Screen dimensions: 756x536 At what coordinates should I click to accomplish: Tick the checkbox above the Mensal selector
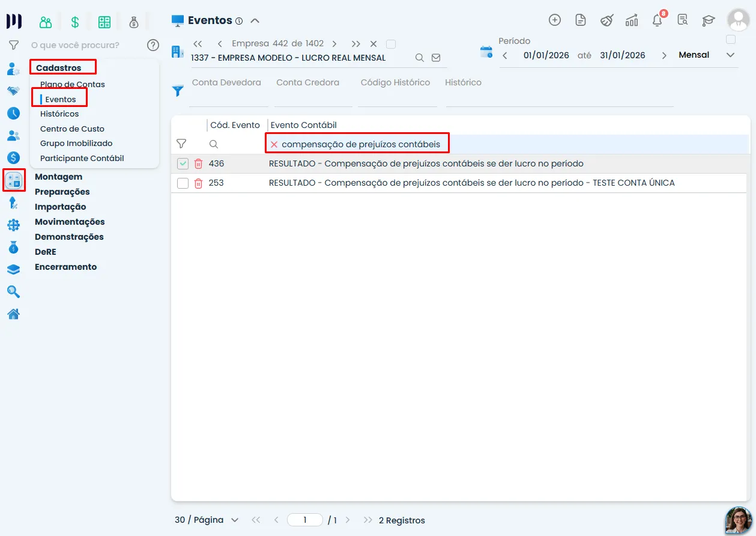pos(731,40)
